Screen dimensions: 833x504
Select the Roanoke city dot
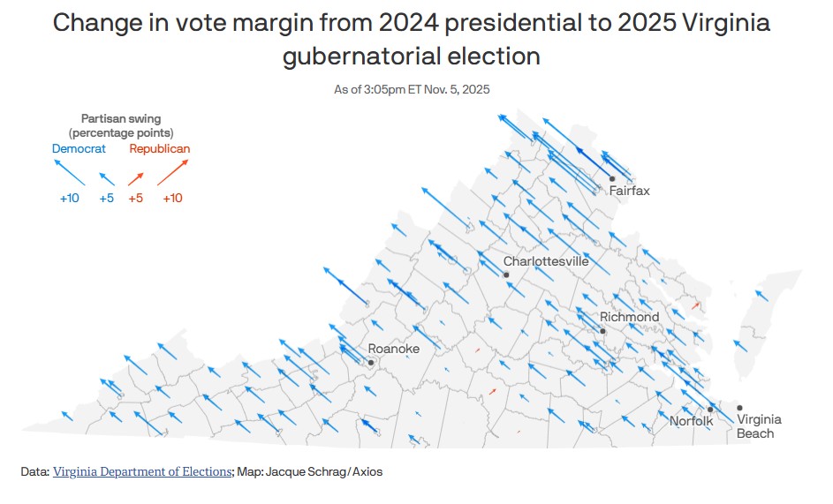pos(371,362)
